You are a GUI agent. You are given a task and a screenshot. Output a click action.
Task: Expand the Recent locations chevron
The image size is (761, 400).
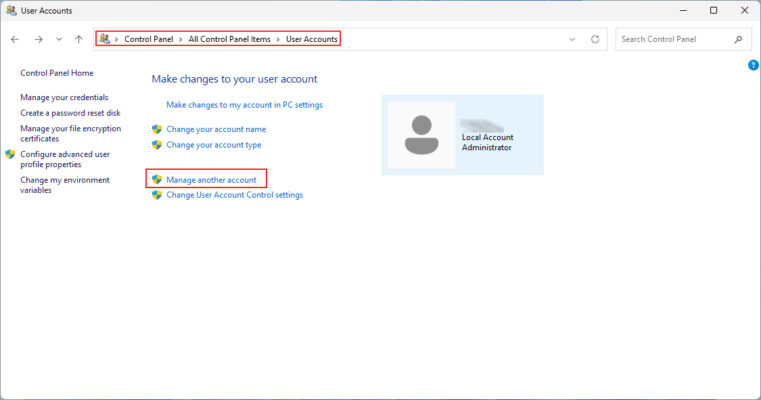point(59,39)
